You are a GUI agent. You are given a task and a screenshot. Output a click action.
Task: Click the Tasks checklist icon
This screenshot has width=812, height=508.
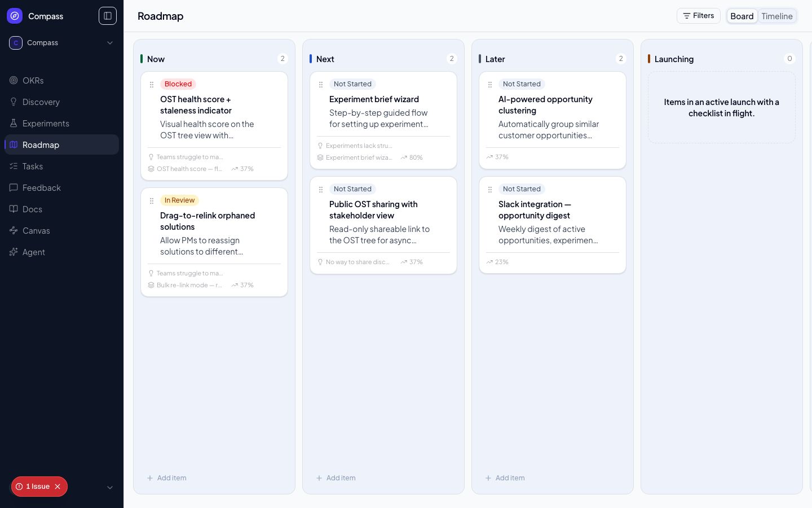14,166
